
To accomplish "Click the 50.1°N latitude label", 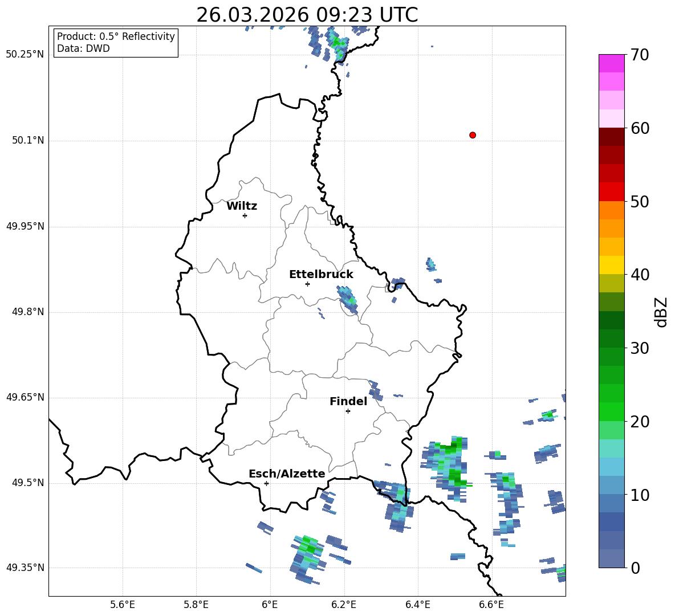I will pos(28,140).
